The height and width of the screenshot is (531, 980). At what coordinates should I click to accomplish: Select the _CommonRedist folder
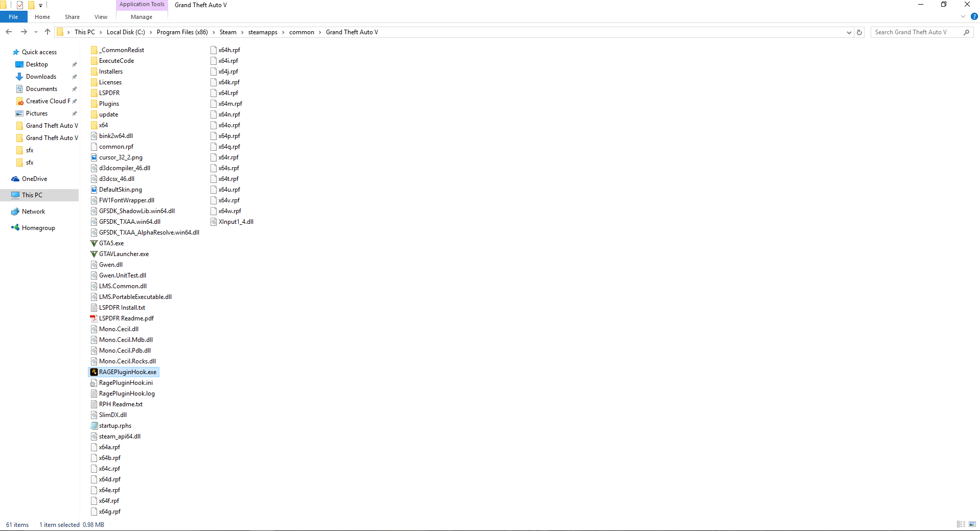click(x=118, y=50)
